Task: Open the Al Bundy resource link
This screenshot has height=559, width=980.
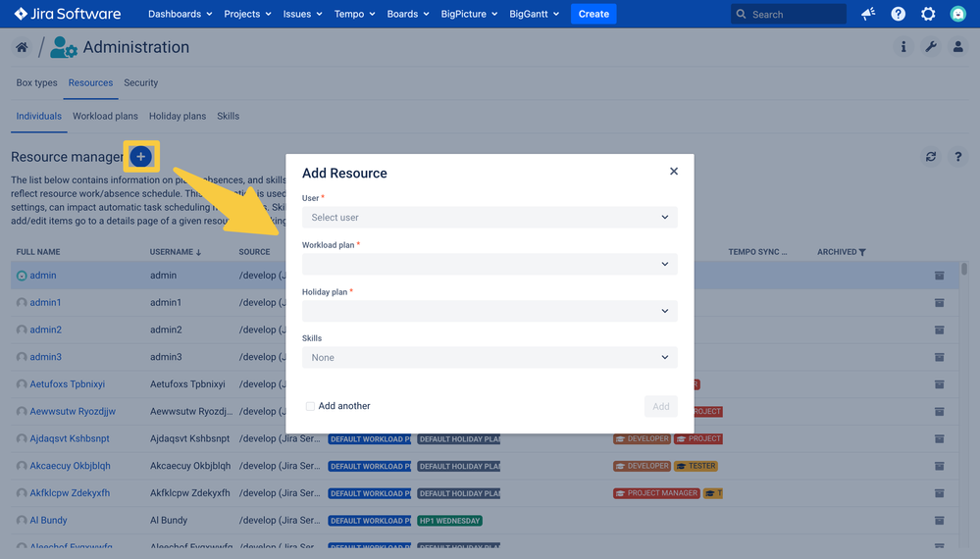Action: point(48,521)
